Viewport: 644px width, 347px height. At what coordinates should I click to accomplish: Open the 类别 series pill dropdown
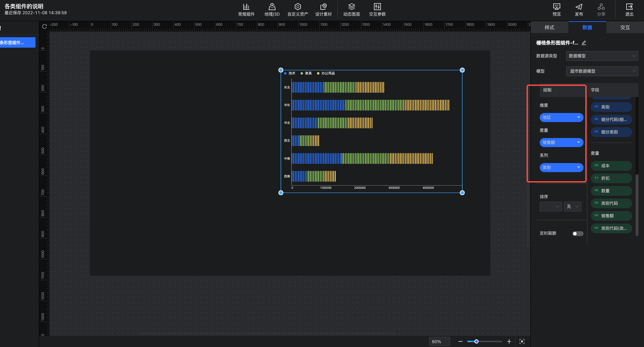561,168
